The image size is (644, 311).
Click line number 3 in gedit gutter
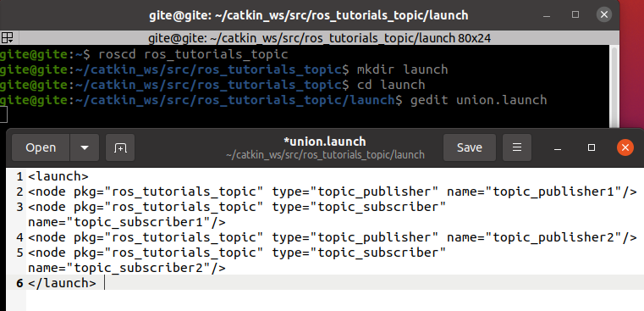[x=19, y=207]
